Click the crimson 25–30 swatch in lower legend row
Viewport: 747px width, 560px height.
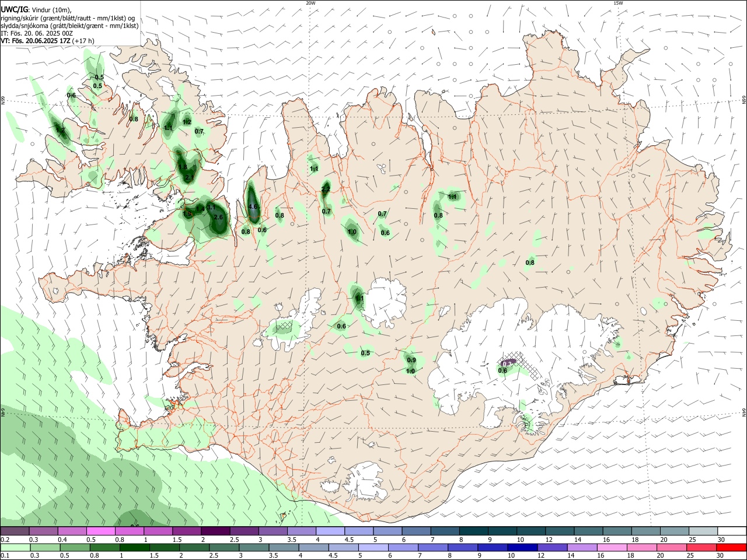pyautogui.click(x=701, y=547)
